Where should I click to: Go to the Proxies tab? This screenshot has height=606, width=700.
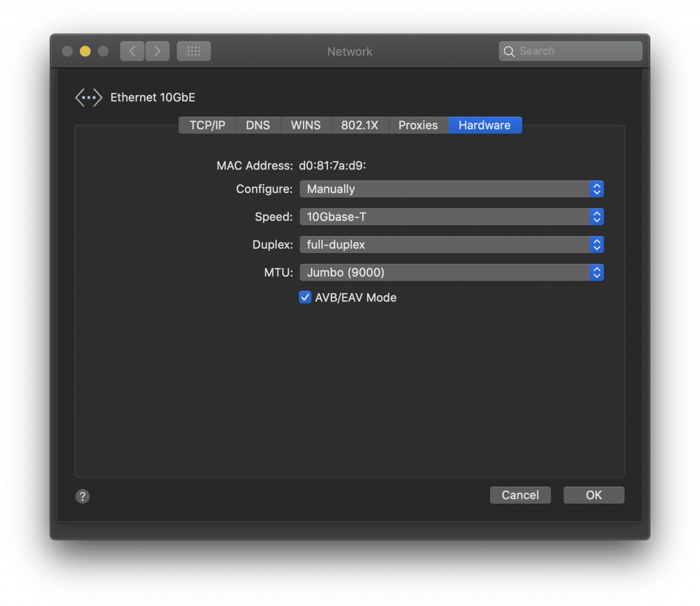point(418,125)
